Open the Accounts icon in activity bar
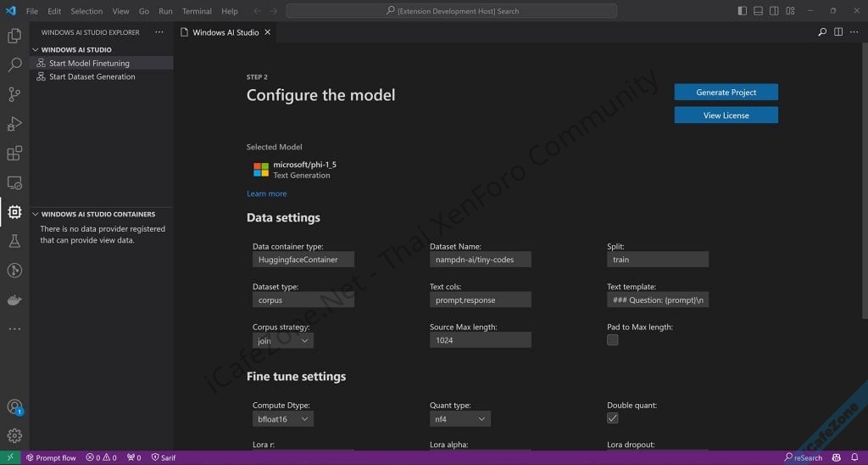Screen dimensions: 868x465 pyautogui.click(x=14, y=407)
